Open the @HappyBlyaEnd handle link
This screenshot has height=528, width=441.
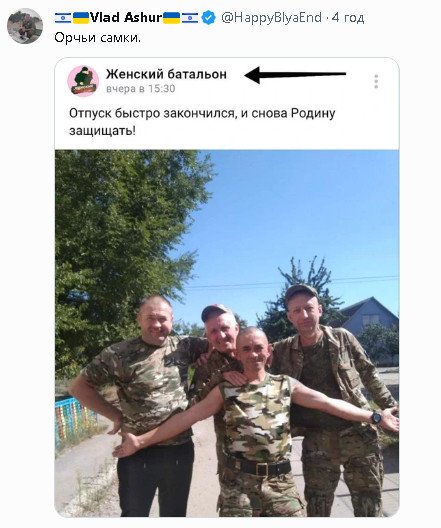(271, 18)
